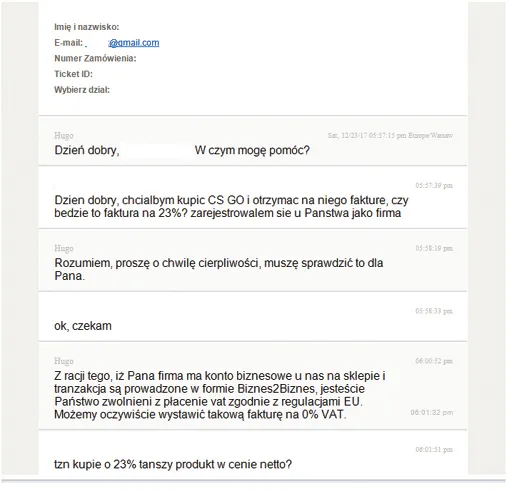Screen dimensions: 509x504
Task: Click the 'Numer Zamówienia:' label
Action: coord(95,58)
